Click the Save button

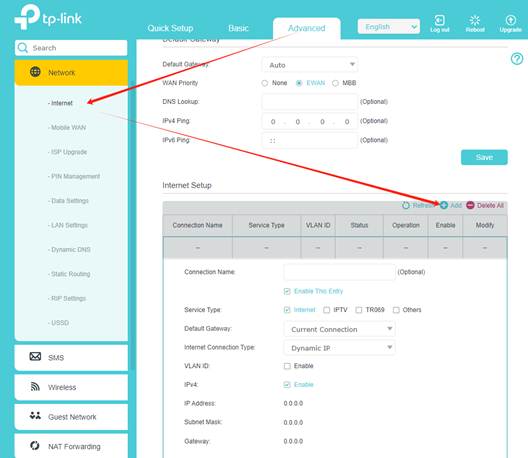tap(484, 157)
